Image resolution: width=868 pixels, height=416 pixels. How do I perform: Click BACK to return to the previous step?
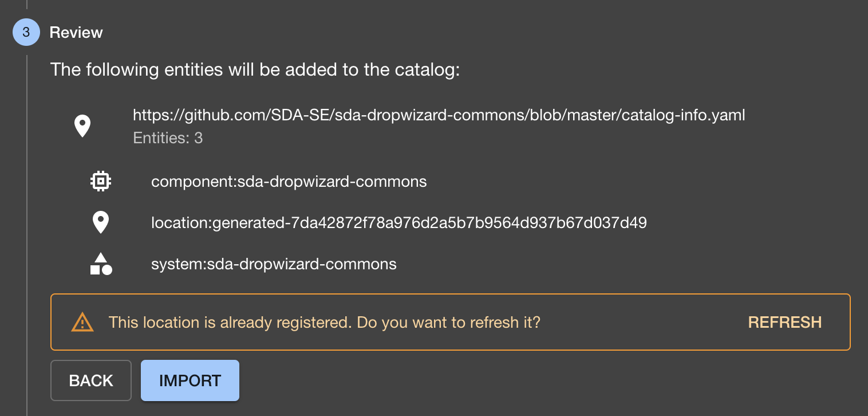(90, 380)
